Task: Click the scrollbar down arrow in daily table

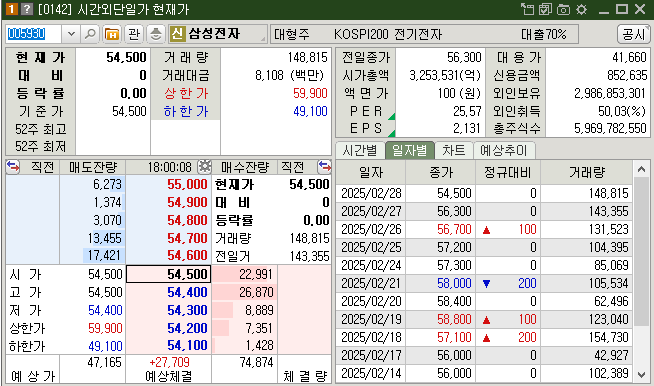Action: coord(641,375)
